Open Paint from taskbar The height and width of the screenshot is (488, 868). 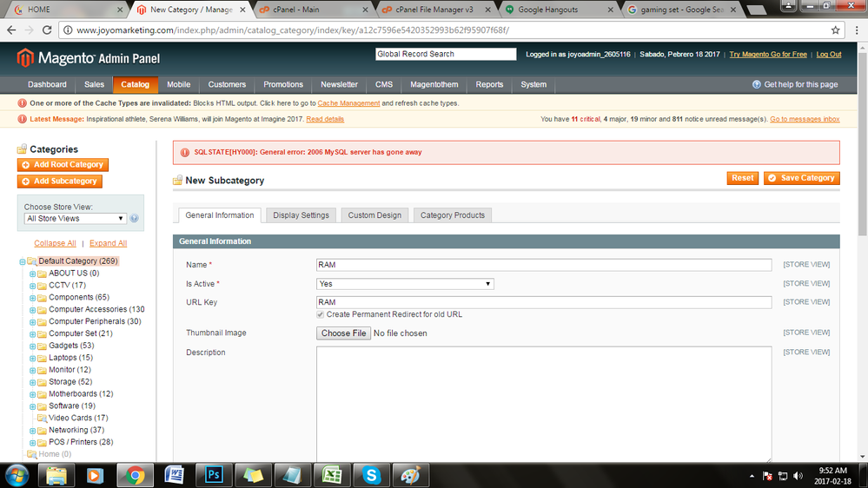click(x=411, y=475)
